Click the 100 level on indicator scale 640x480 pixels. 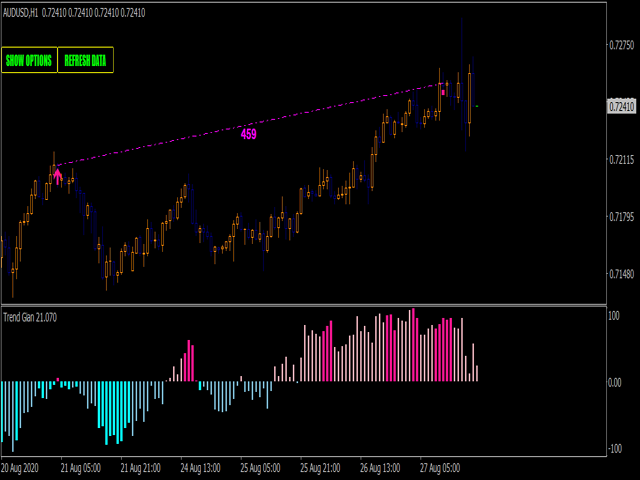(614, 316)
